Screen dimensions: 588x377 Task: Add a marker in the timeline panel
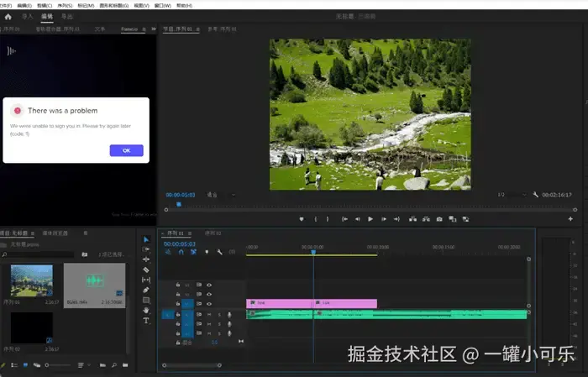207,252
